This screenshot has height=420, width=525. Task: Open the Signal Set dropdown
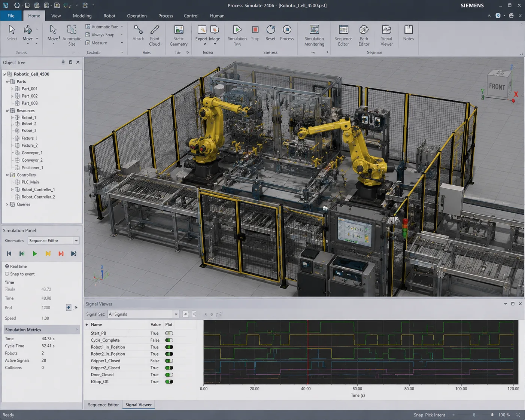click(x=143, y=314)
